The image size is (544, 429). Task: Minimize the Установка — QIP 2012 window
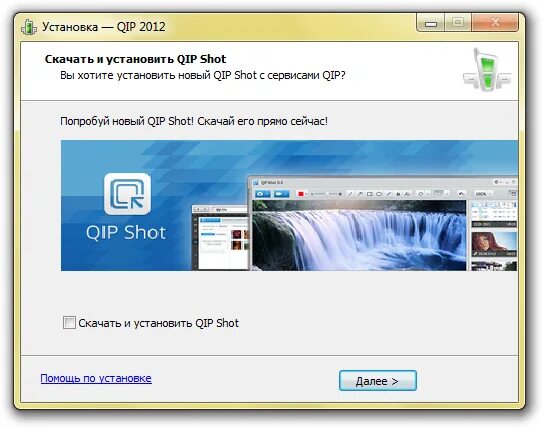pos(431,24)
